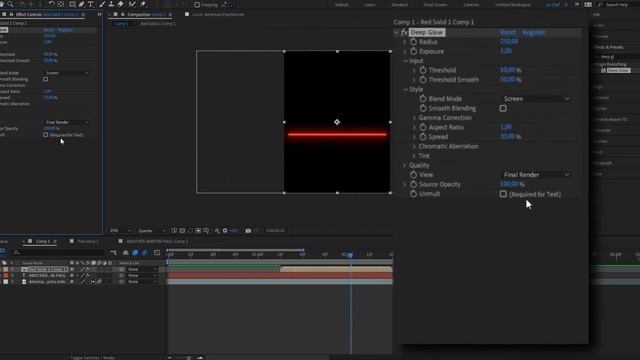The height and width of the screenshot is (360, 640).
Task: Click the fx icon next to Deep Glow
Action: 404,32
